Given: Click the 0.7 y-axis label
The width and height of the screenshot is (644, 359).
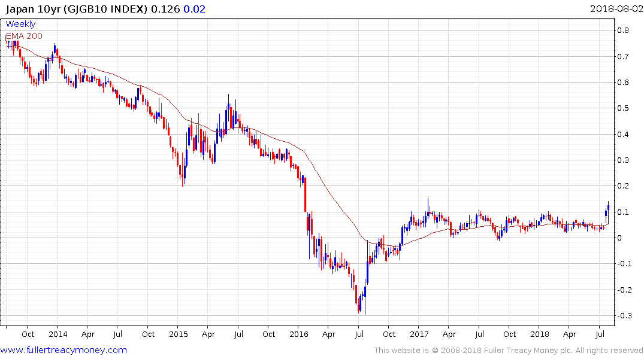Looking at the screenshot, I should [x=623, y=57].
